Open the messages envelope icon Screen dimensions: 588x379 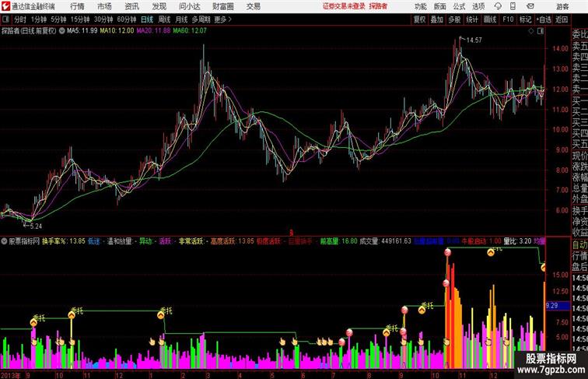coord(530,6)
